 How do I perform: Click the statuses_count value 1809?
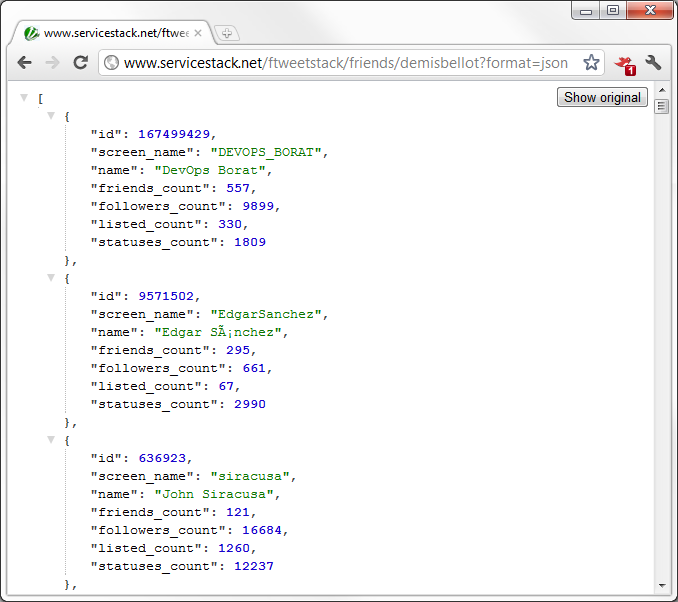[250, 242]
